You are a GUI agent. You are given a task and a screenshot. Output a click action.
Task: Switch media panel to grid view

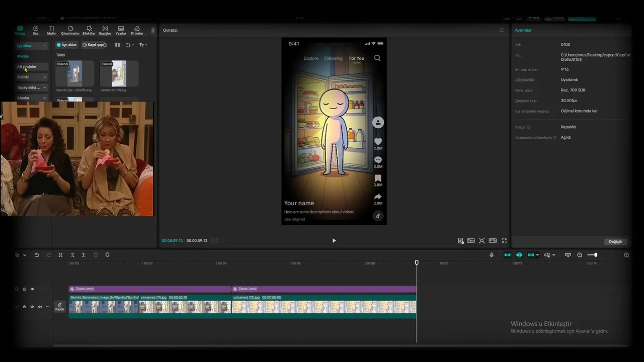point(117,45)
